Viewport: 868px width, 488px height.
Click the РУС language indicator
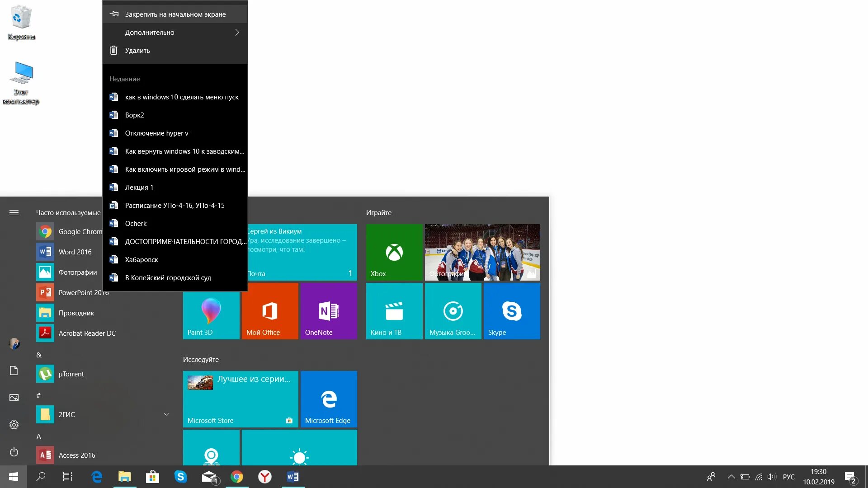point(788,477)
